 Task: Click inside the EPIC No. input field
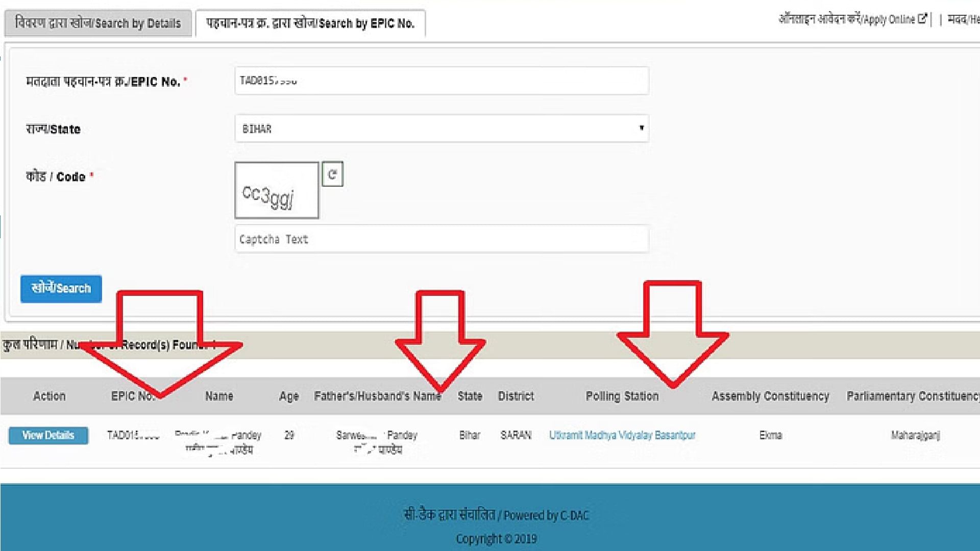click(x=441, y=81)
